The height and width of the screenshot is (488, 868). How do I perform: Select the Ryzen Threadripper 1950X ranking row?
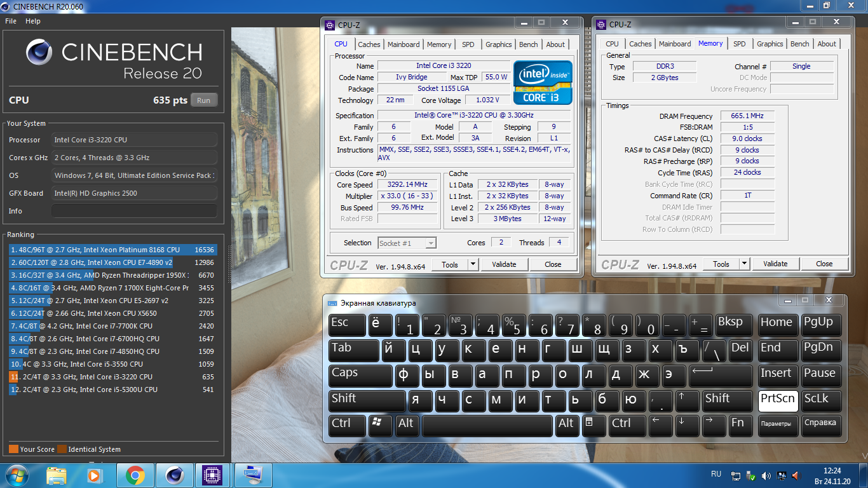click(x=112, y=275)
